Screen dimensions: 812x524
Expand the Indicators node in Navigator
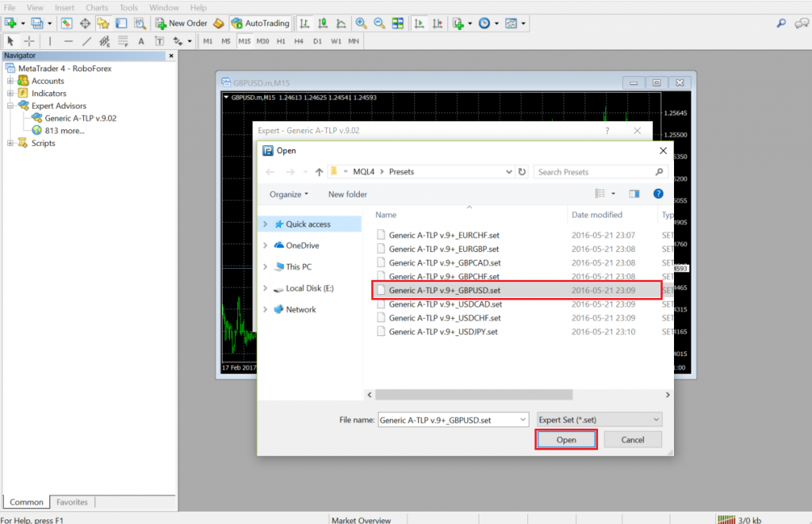(10, 94)
